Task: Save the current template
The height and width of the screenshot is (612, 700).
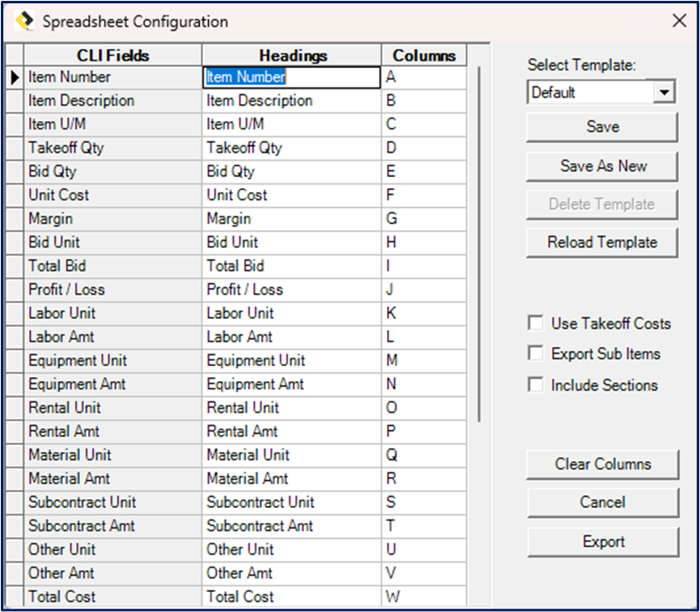Action: tap(601, 127)
